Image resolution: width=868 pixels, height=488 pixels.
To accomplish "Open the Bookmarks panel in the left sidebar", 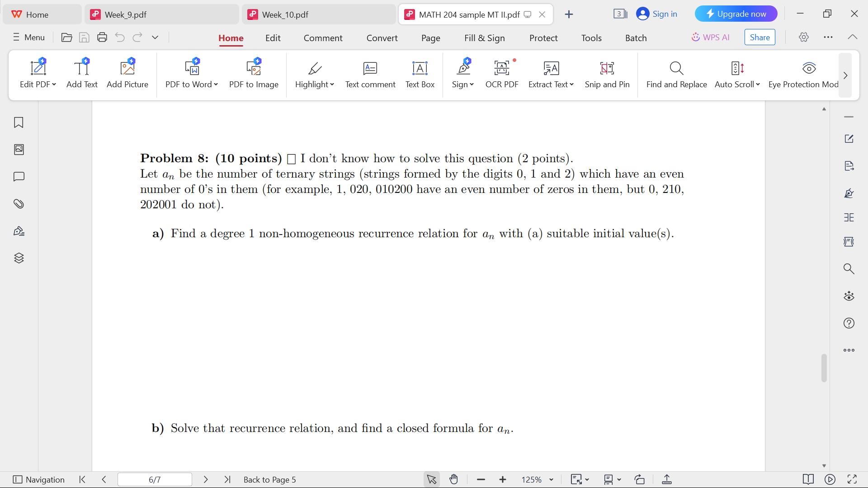I will pos(19,122).
